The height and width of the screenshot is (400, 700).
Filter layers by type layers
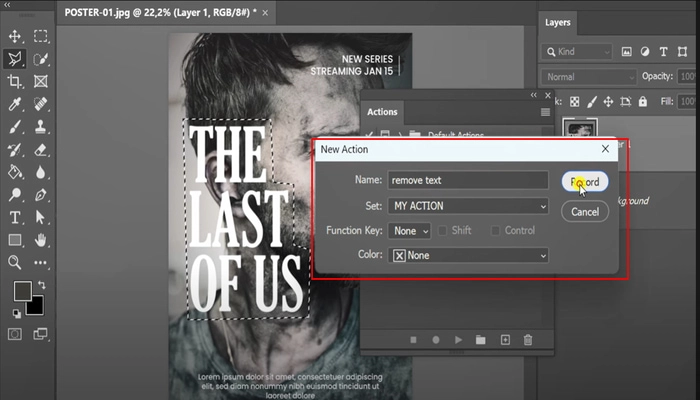[663, 52]
